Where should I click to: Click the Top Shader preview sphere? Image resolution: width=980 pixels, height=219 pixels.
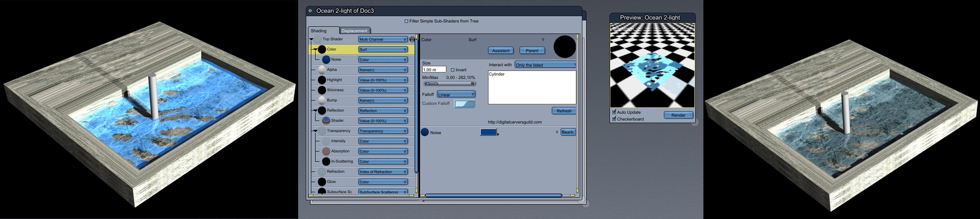(x=318, y=39)
